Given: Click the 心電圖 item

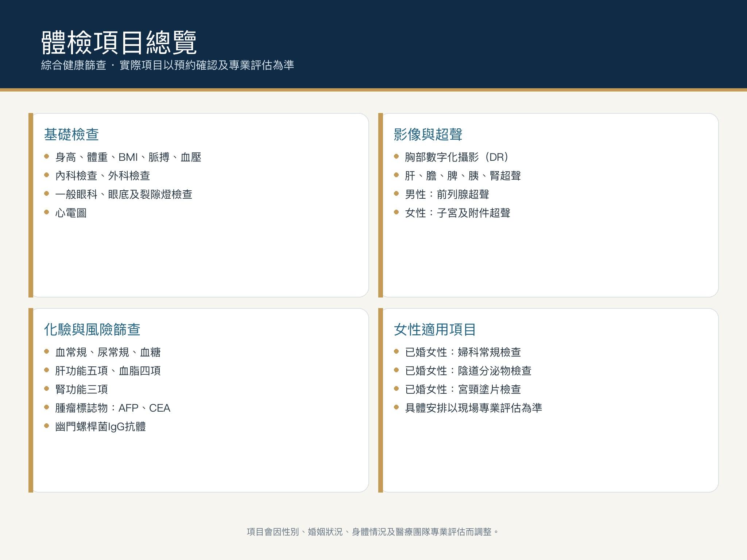Looking at the screenshot, I should pyautogui.click(x=71, y=213).
